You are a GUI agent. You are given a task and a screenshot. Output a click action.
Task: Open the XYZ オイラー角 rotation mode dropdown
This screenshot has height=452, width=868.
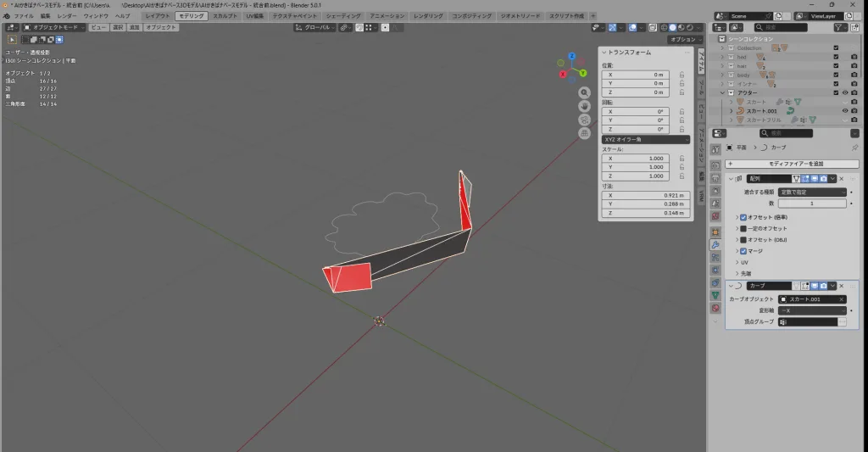[x=646, y=139]
